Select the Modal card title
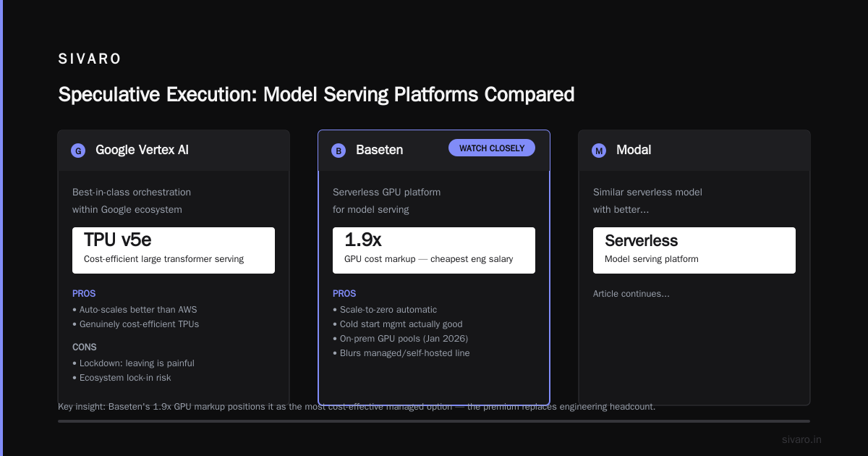This screenshot has width=868, height=456. point(634,150)
